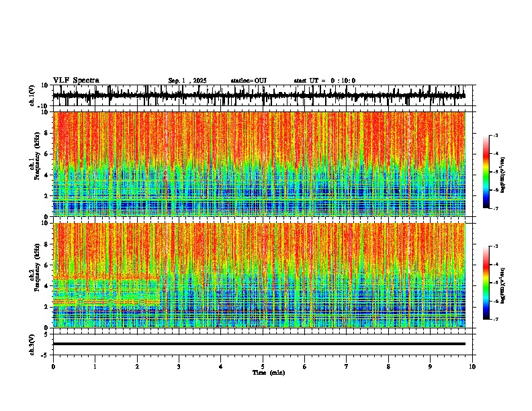This screenshot has height=411, width=532.
Task: Click time axis tick label 1
Action: (95, 367)
